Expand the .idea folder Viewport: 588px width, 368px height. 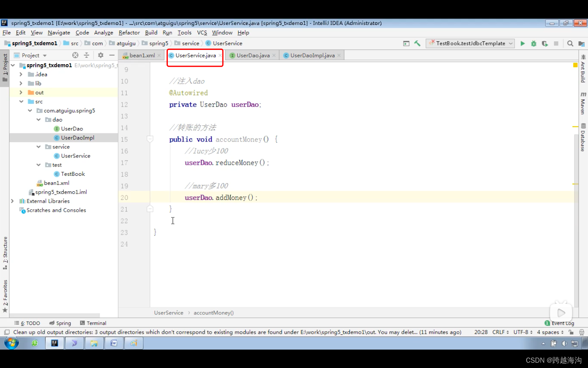point(21,74)
